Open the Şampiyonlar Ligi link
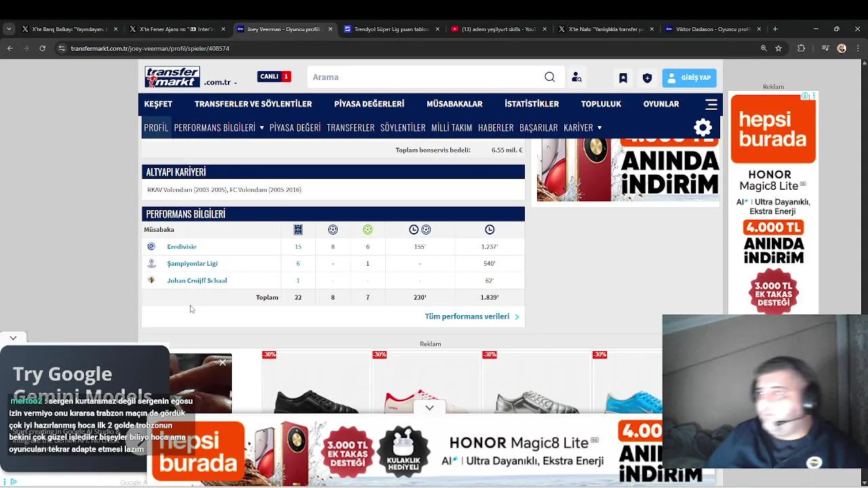Image resolution: width=868 pixels, height=488 pixels. tap(192, 264)
